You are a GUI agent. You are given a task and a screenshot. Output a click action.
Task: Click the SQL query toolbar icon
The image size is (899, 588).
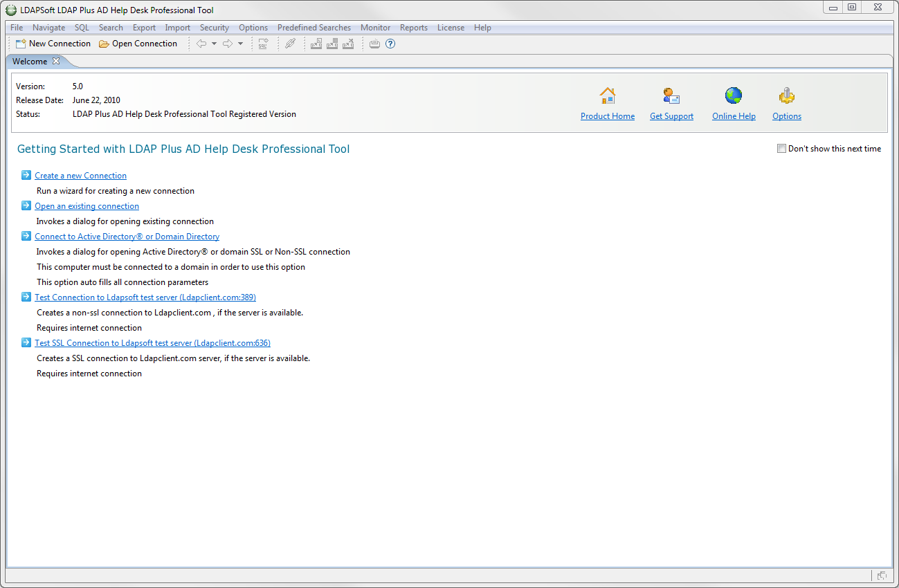pyautogui.click(x=263, y=44)
